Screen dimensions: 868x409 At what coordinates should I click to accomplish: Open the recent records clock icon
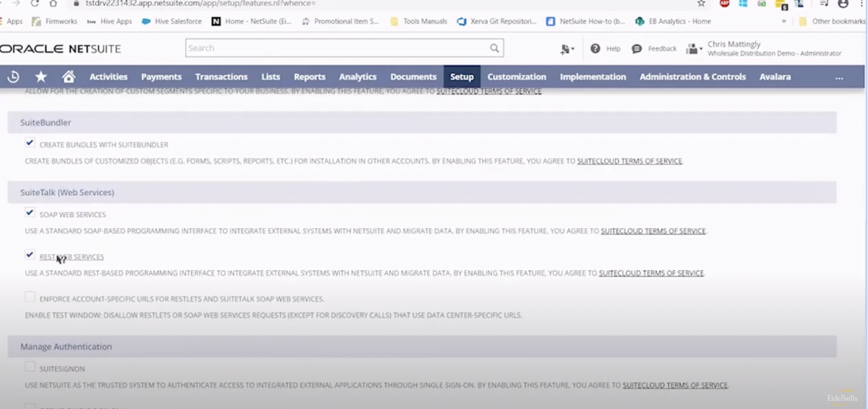point(13,76)
